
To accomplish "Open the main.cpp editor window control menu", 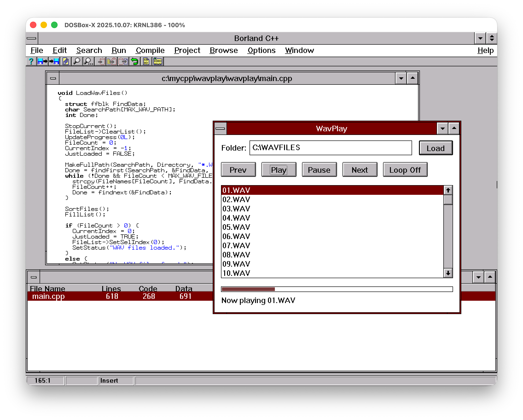I will coord(53,78).
